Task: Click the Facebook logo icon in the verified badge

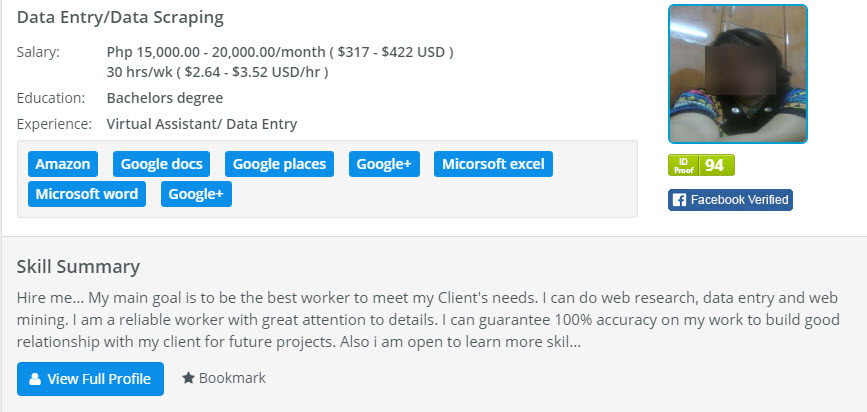Action: tap(679, 200)
